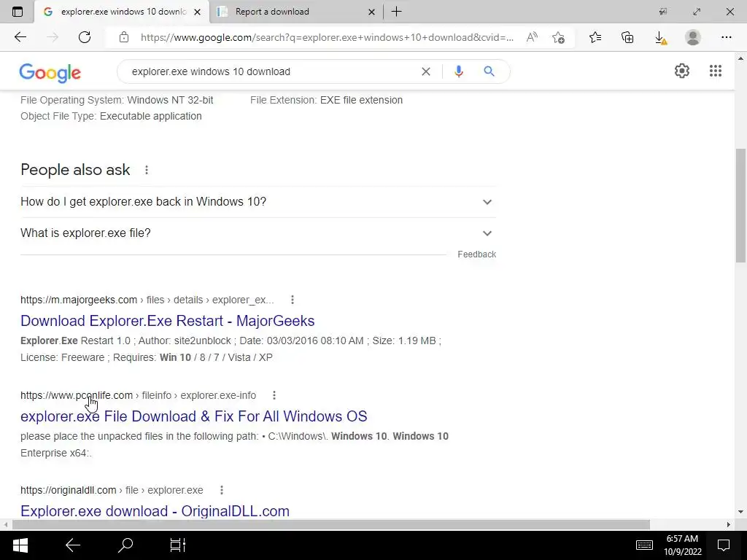Open the Favorites list icon
Image resolution: width=747 pixels, height=560 pixels.
(595, 37)
